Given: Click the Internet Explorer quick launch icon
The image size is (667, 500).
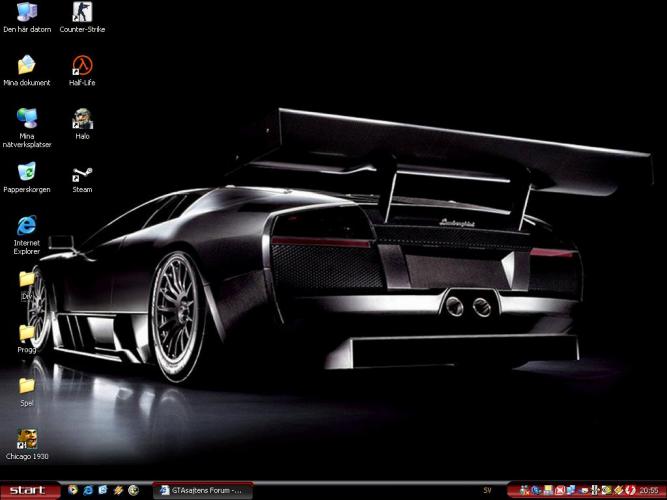Looking at the screenshot, I should pyautogui.click(x=88, y=490).
